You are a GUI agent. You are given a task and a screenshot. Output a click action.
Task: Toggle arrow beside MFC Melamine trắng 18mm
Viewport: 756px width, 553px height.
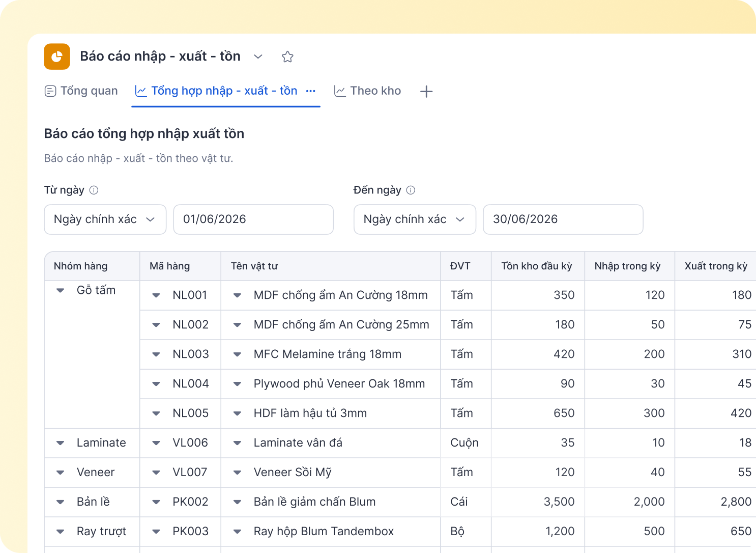237,354
